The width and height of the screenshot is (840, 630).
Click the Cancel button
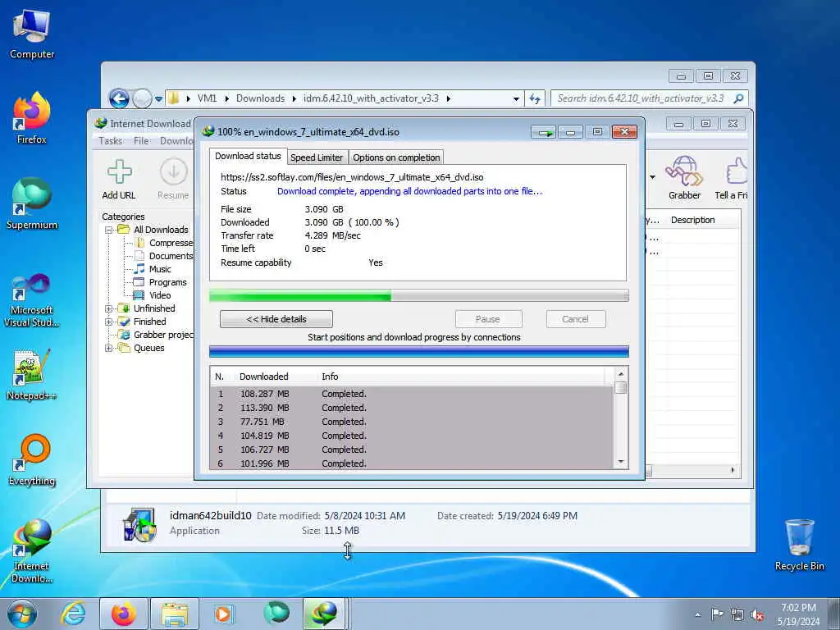576,319
